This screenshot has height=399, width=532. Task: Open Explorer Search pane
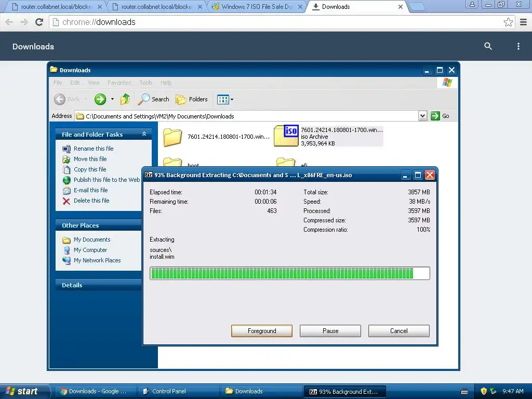point(153,99)
